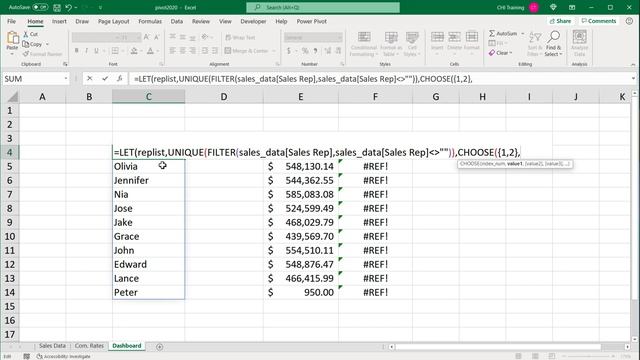
Task: Open Insert Function fx dialog
Action: (x=119, y=78)
